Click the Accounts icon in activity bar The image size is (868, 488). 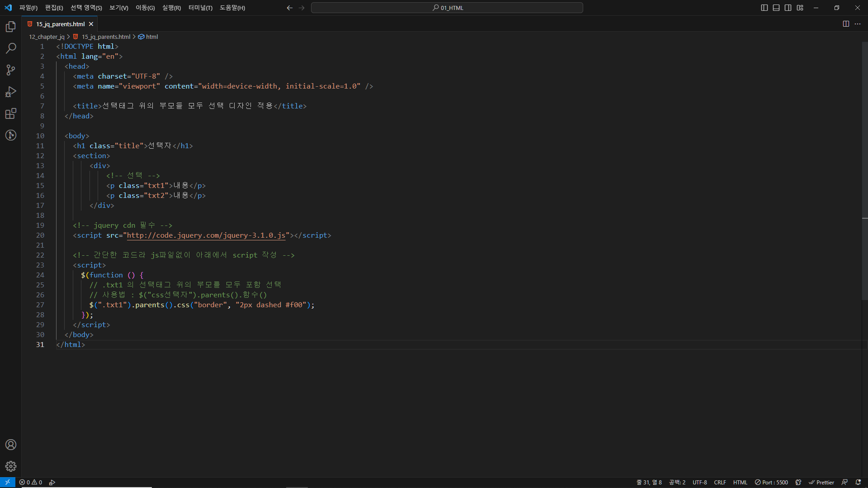click(x=11, y=445)
